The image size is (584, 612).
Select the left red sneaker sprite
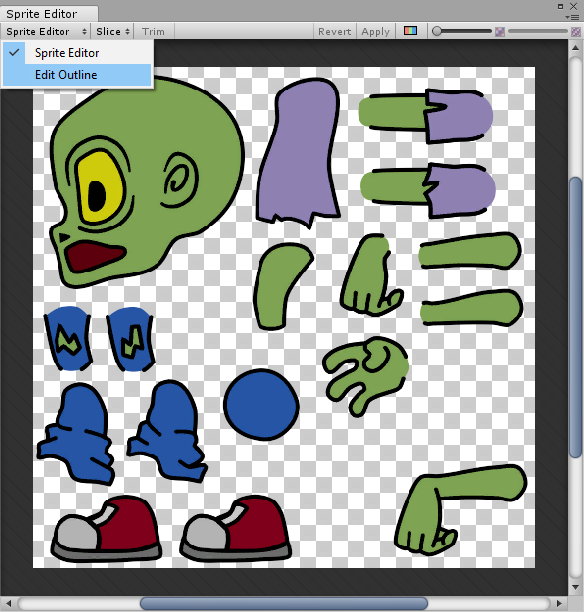tap(106, 528)
